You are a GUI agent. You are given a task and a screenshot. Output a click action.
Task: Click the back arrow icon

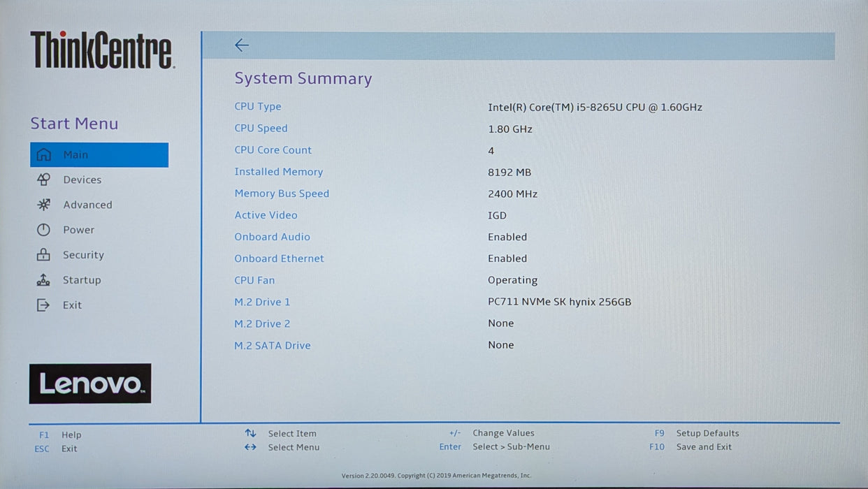(242, 45)
